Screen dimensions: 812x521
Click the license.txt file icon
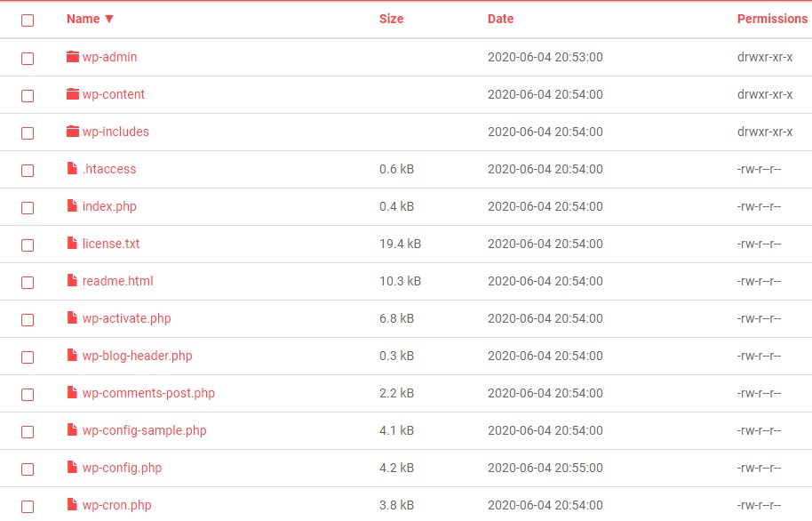[x=73, y=243]
